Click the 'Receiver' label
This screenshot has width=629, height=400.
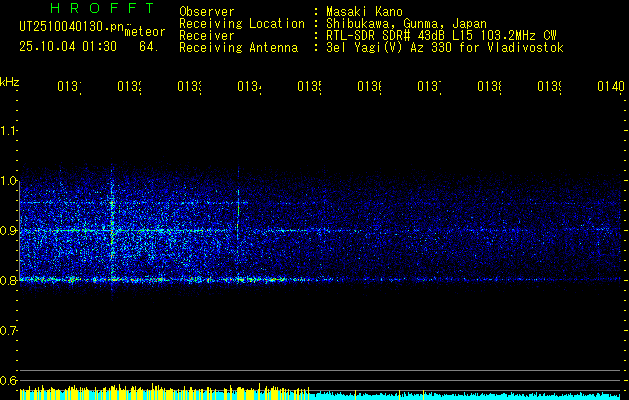click(x=207, y=36)
